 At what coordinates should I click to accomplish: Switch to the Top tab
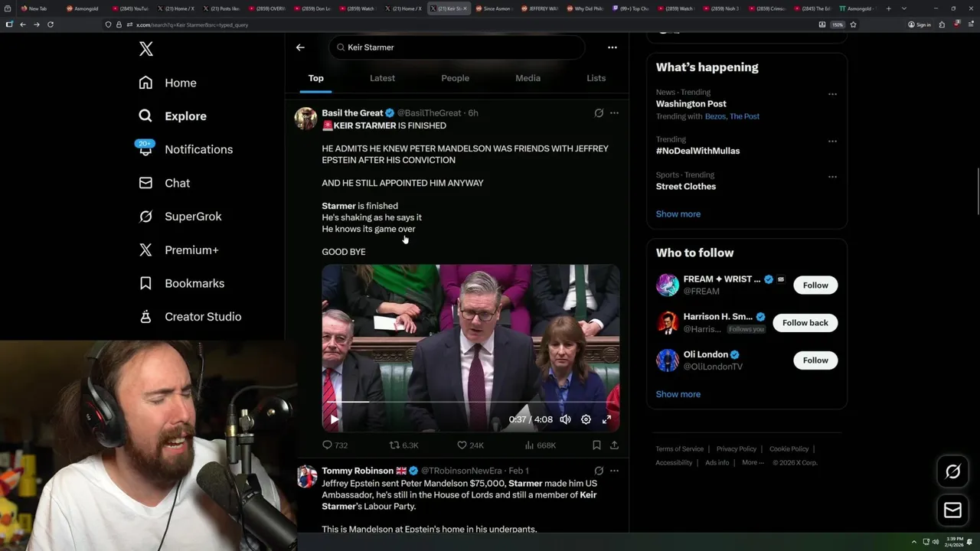click(x=316, y=78)
